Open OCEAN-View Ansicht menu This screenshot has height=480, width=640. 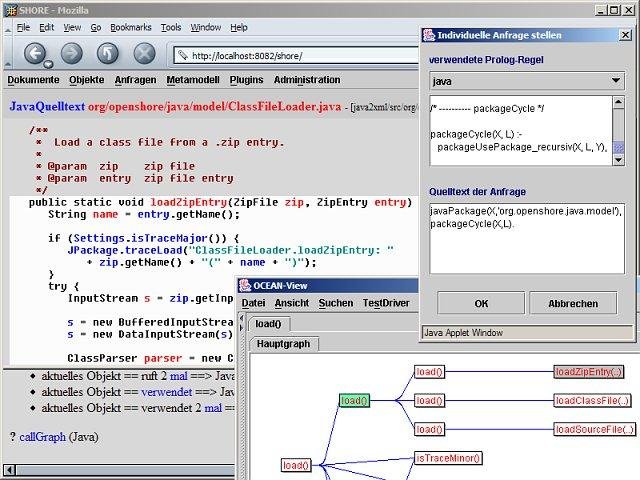tap(292, 303)
